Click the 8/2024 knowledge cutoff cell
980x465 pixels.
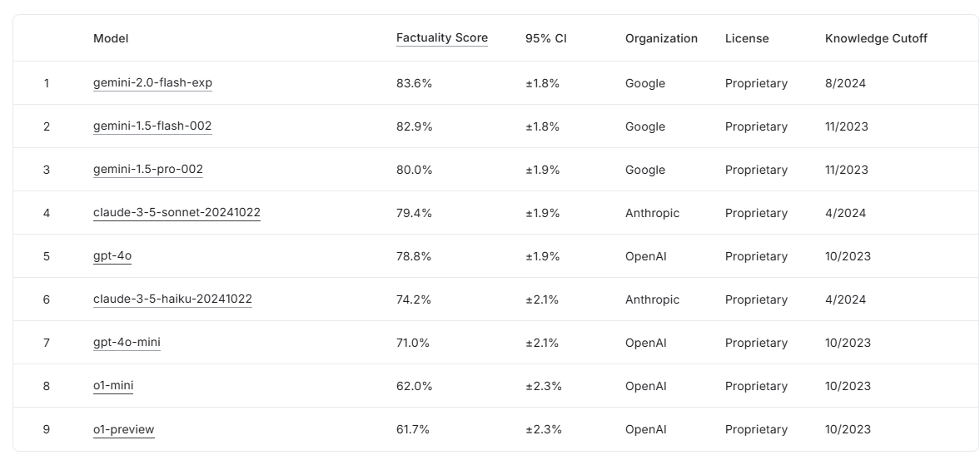tap(845, 83)
